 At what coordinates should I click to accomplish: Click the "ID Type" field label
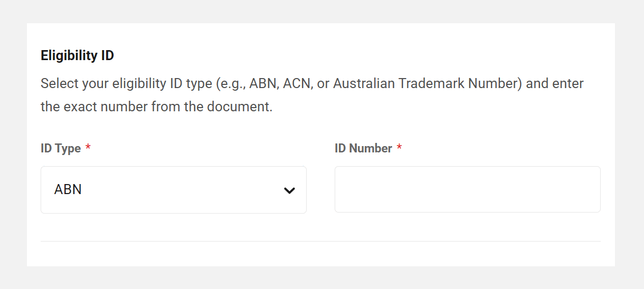coord(61,149)
